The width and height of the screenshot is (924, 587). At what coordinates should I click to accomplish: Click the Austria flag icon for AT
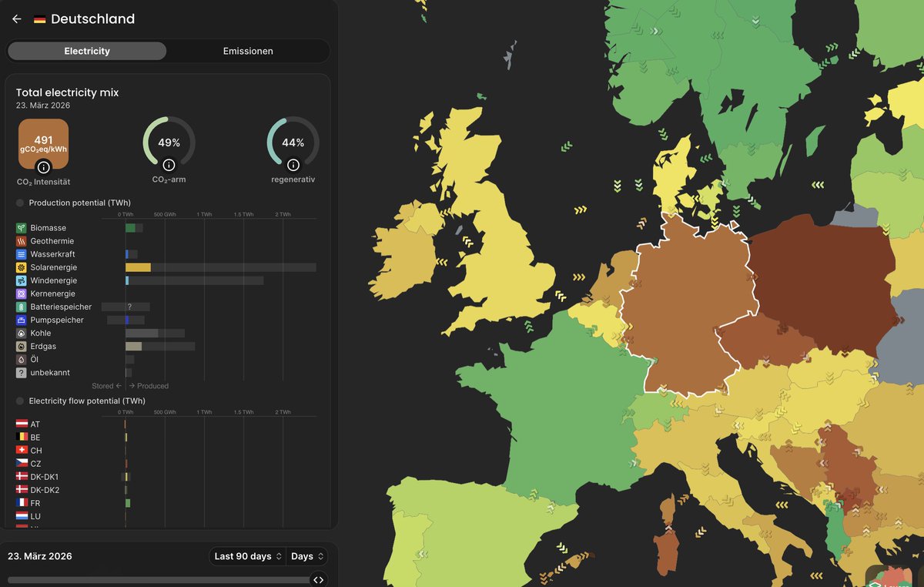(x=22, y=424)
